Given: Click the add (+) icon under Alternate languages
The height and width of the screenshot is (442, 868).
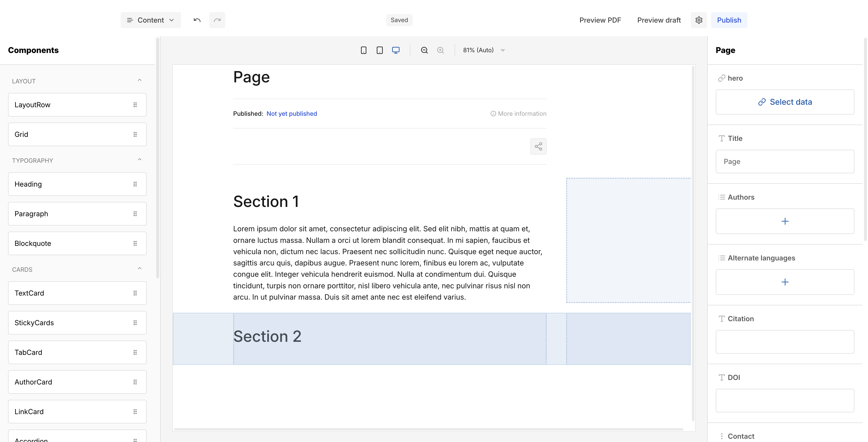Looking at the screenshot, I should point(785,282).
